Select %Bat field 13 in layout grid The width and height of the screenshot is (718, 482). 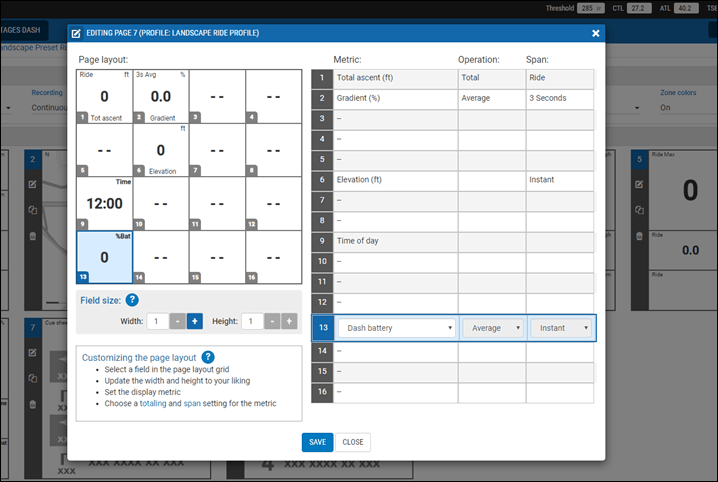tap(104, 257)
